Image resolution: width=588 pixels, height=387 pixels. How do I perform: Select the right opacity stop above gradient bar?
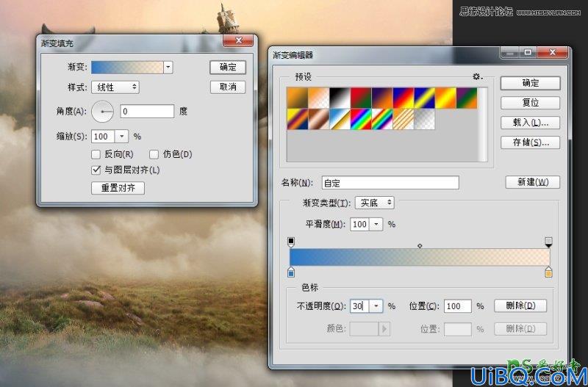tap(548, 242)
